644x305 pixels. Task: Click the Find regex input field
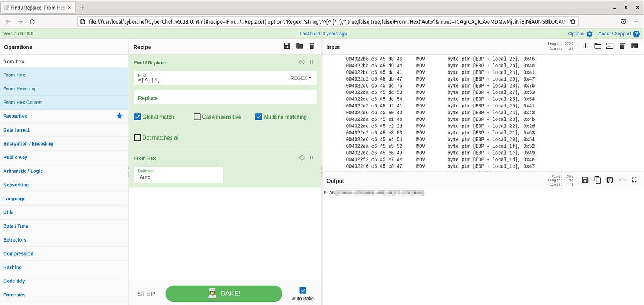211,78
